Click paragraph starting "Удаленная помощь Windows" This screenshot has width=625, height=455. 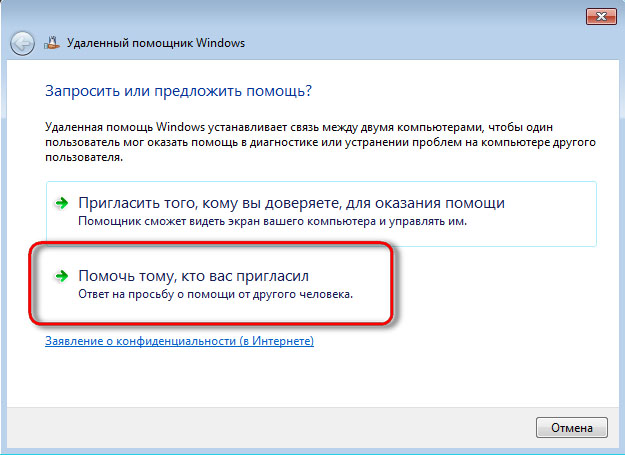click(320, 142)
